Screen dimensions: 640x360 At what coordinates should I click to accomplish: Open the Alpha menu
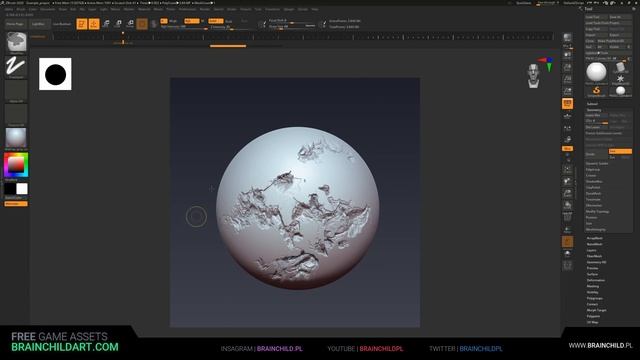click(x=9, y=9)
